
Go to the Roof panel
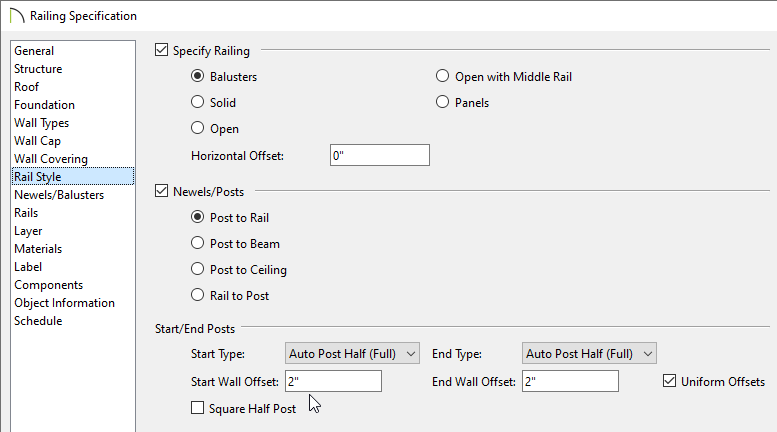26,87
